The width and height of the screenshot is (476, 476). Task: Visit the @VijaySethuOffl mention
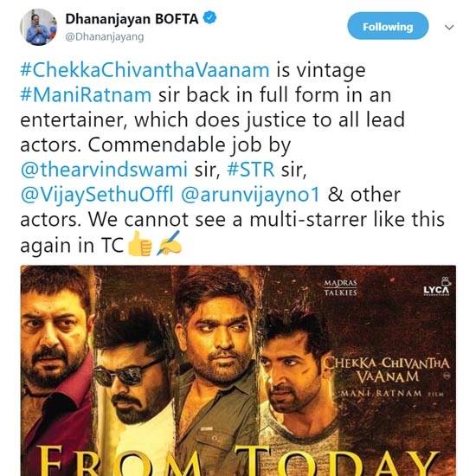pos(97,194)
